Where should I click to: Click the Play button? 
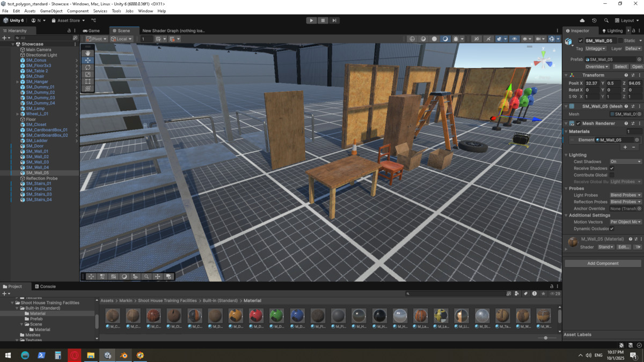click(311, 20)
